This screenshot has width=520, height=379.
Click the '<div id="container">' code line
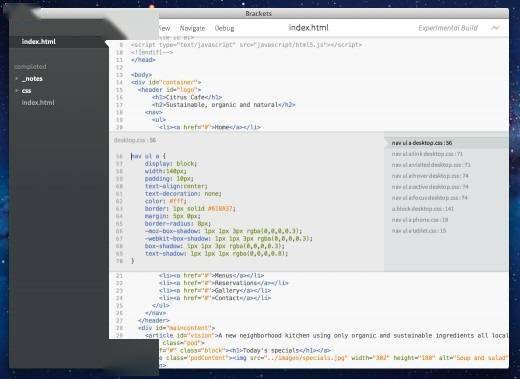166,82
